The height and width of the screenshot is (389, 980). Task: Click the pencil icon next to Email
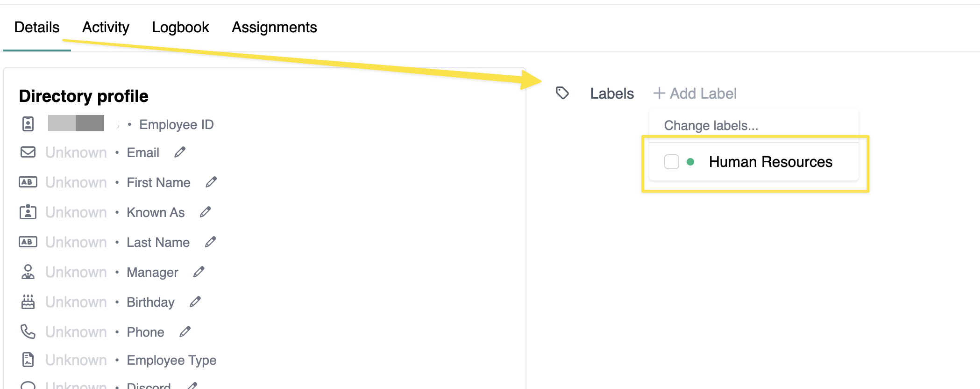coord(180,152)
